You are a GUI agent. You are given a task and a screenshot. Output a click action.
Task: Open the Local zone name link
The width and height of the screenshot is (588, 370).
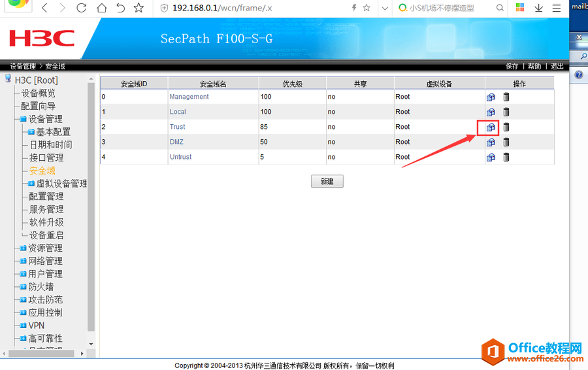[x=178, y=112]
